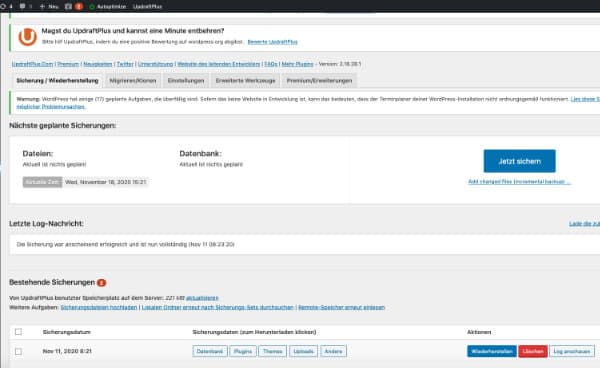Click the Log anschauen button
This screenshot has height=368, width=600.
[572, 351]
